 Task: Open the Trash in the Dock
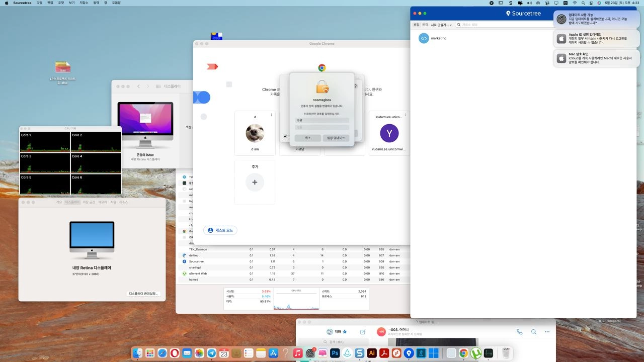506,353
